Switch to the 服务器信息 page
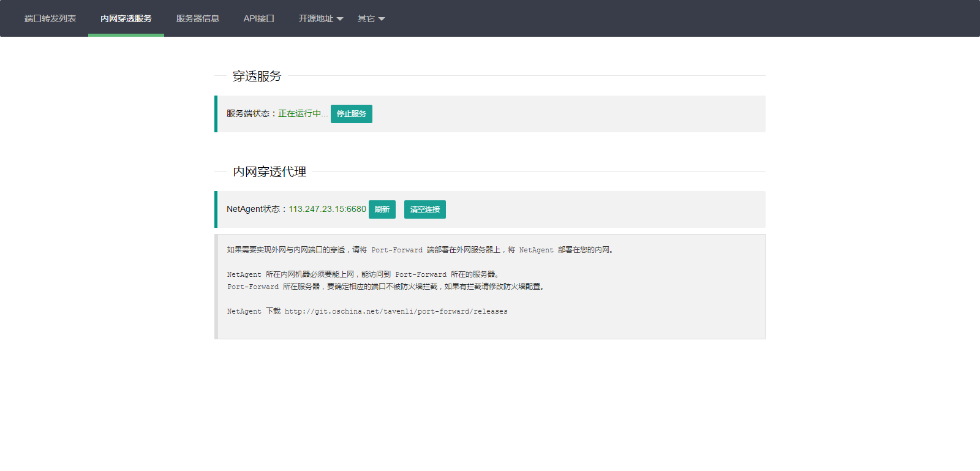The height and width of the screenshot is (471, 980). 197,18
